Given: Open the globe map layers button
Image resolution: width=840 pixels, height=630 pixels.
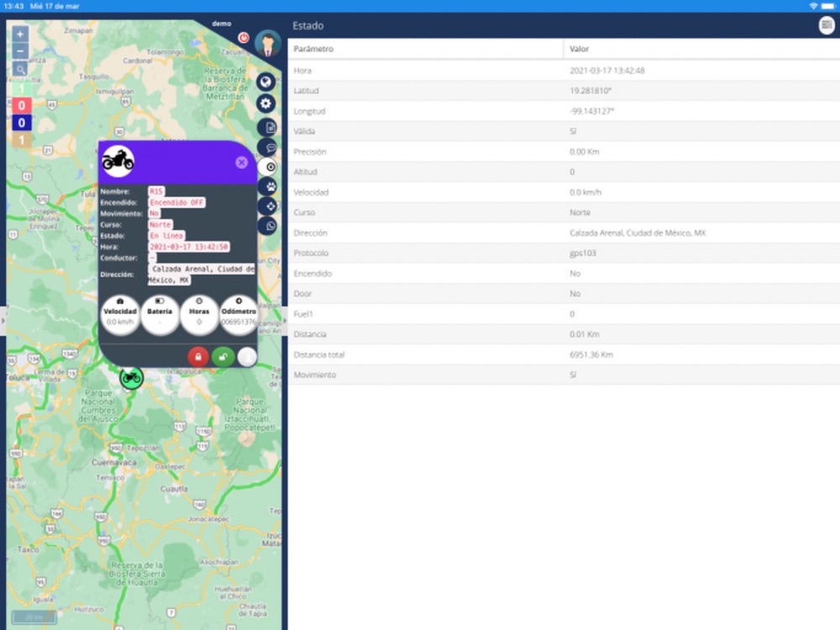Looking at the screenshot, I should pos(265,81).
